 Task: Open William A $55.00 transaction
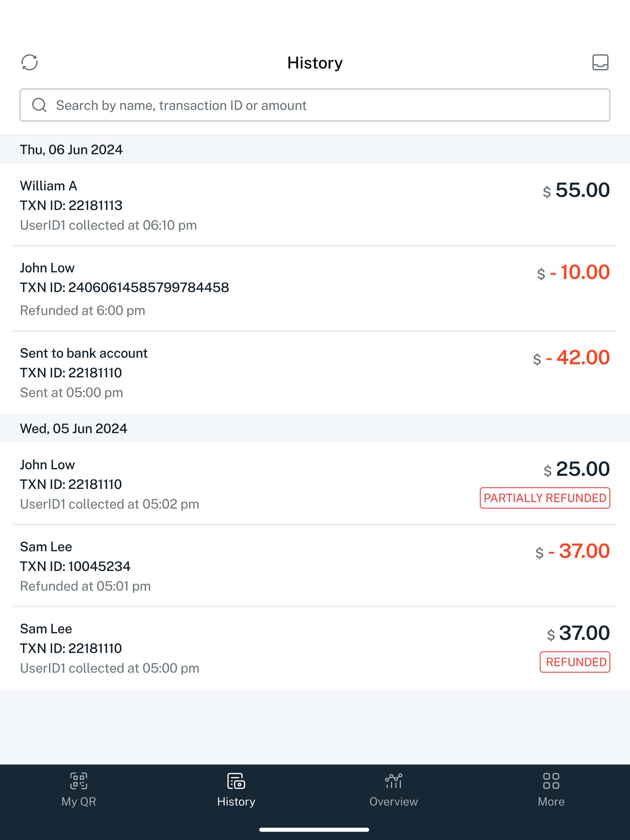tap(315, 205)
